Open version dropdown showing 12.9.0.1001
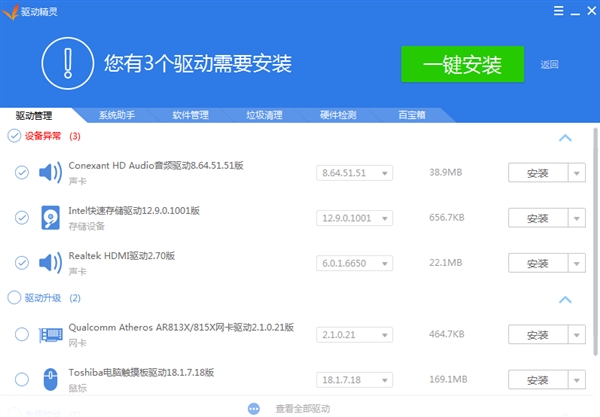This screenshot has width=600, height=417. (x=354, y=218)
